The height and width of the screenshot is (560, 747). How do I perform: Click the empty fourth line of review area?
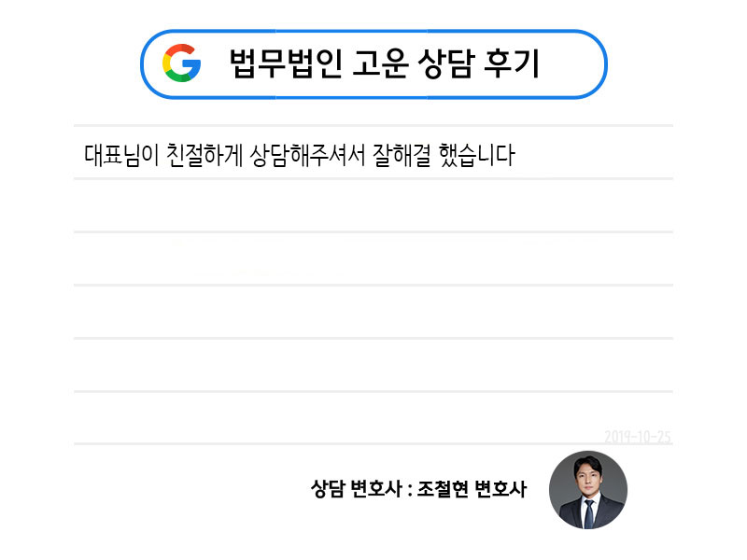tap(373, 312)
